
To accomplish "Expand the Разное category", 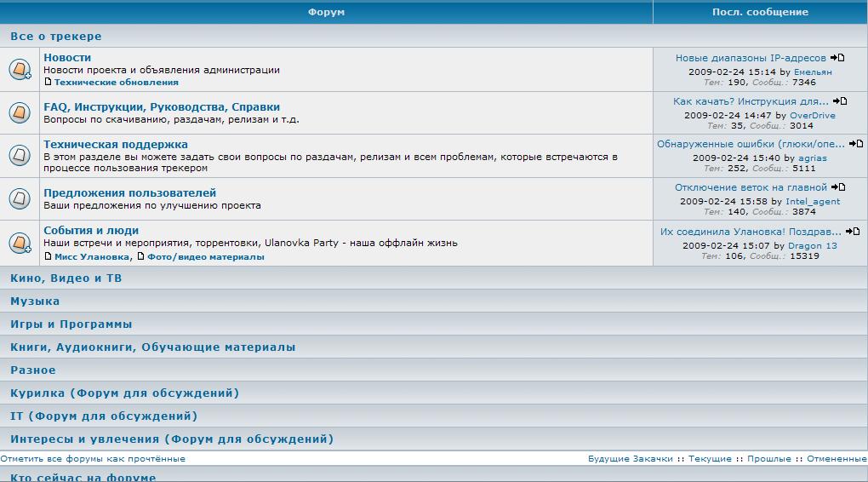I will 33,370.
